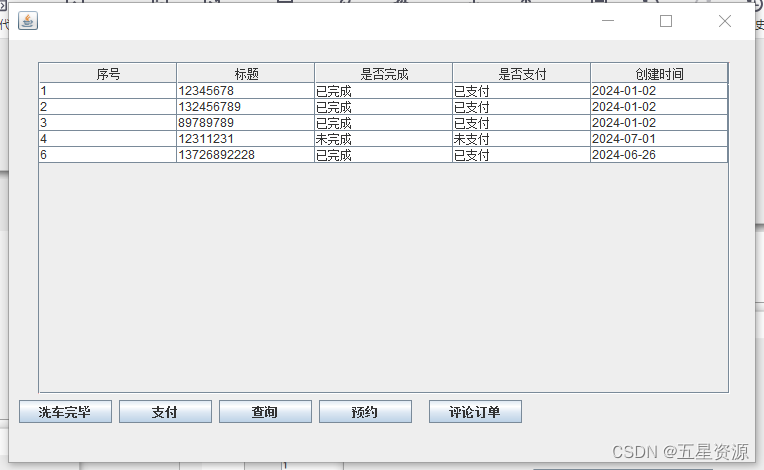Select the 序号 column header
764x470 pixels.
pyautogui.click(x=108, y=73)
